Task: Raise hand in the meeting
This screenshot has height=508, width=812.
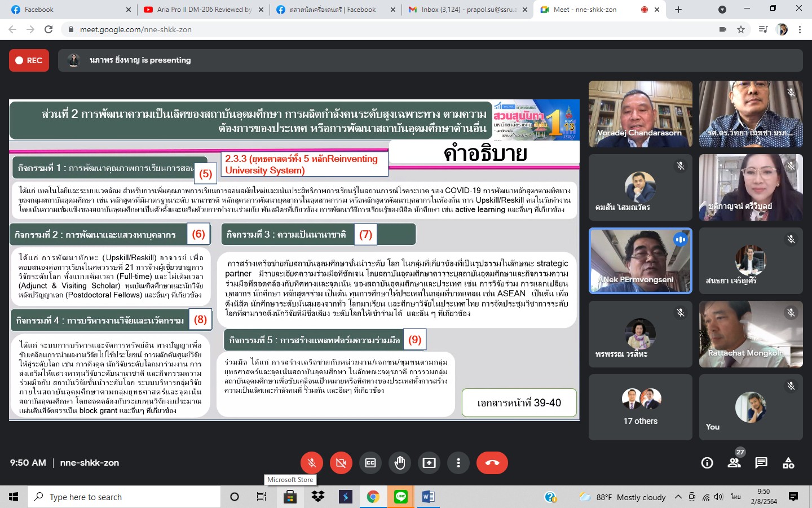Action: click(400, 463)
